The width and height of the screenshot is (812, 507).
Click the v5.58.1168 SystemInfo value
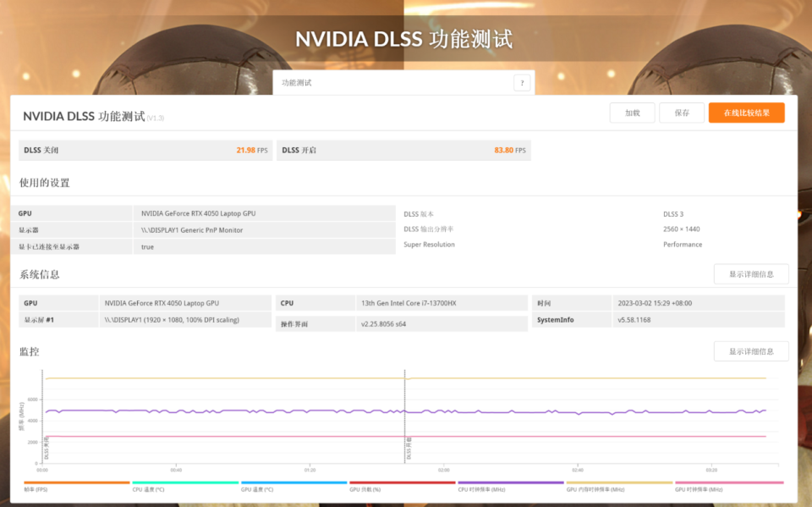[x=634, y=320]
